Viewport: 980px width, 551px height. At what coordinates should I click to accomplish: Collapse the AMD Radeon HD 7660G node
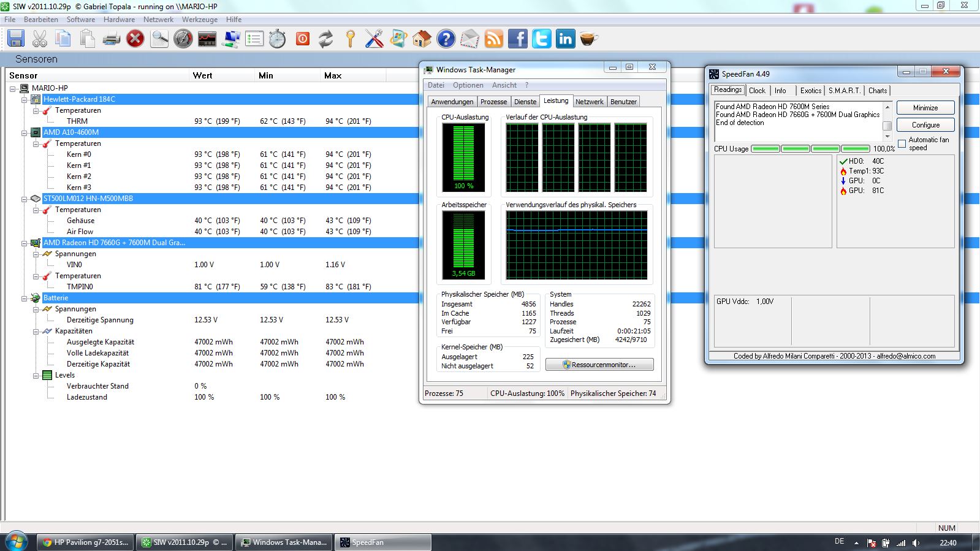point(24,243)
